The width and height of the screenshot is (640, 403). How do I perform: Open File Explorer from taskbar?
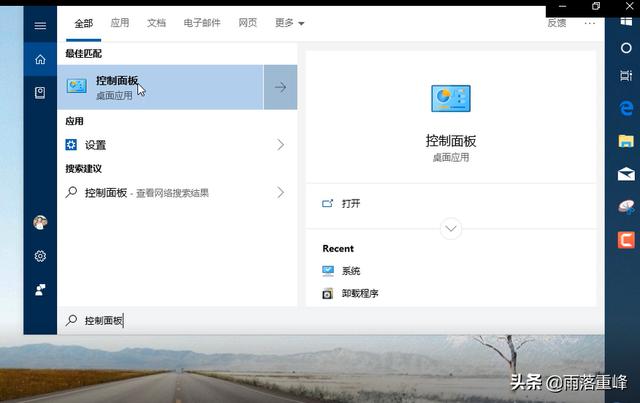(x=626, y=141)
